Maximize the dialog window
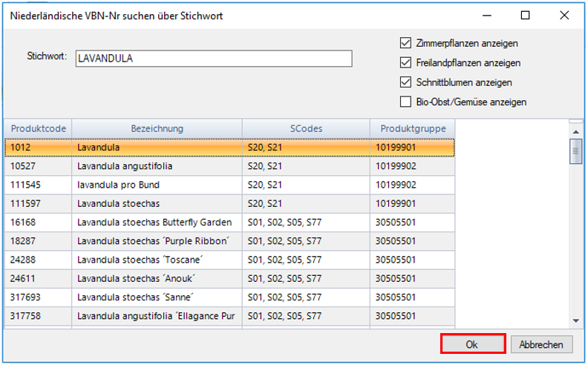588x365 pixels. tap(525, 15)
